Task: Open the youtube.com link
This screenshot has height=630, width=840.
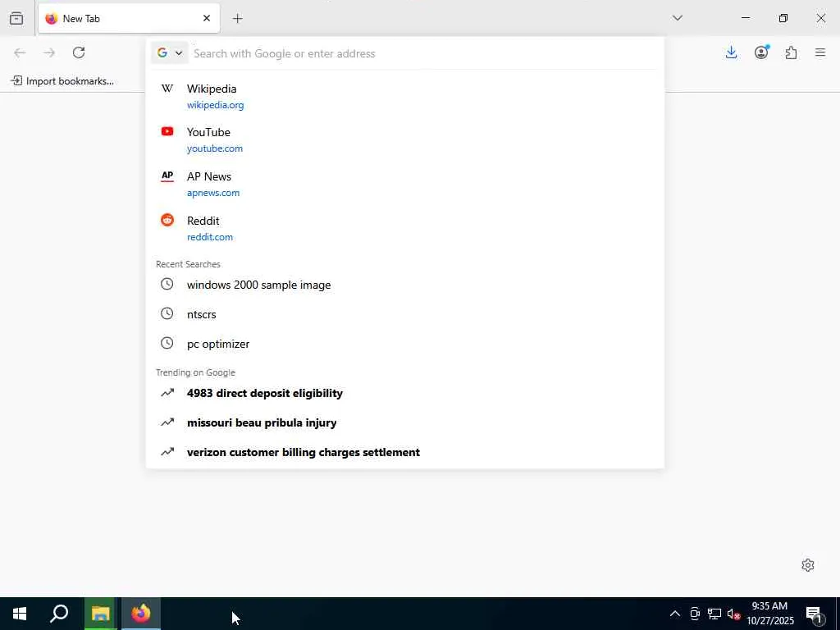Action: pyautogui.click(x=215, y=148)
